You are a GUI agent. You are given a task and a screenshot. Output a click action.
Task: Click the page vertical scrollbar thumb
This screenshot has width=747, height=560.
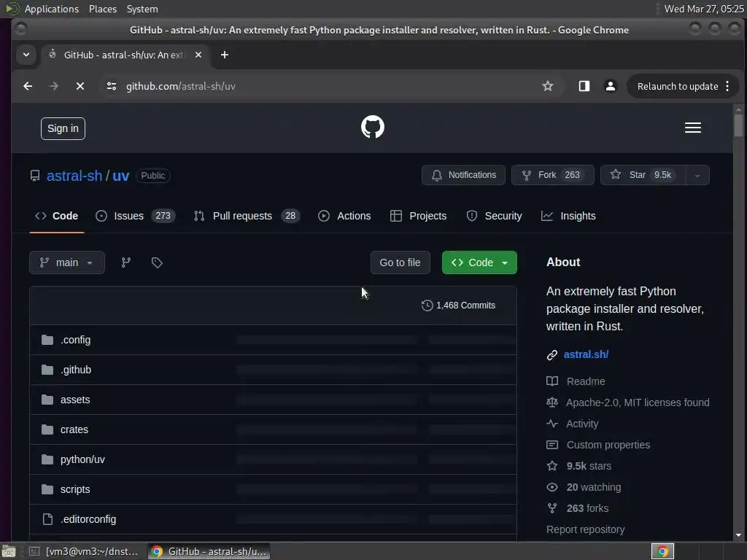coord(738,125)
